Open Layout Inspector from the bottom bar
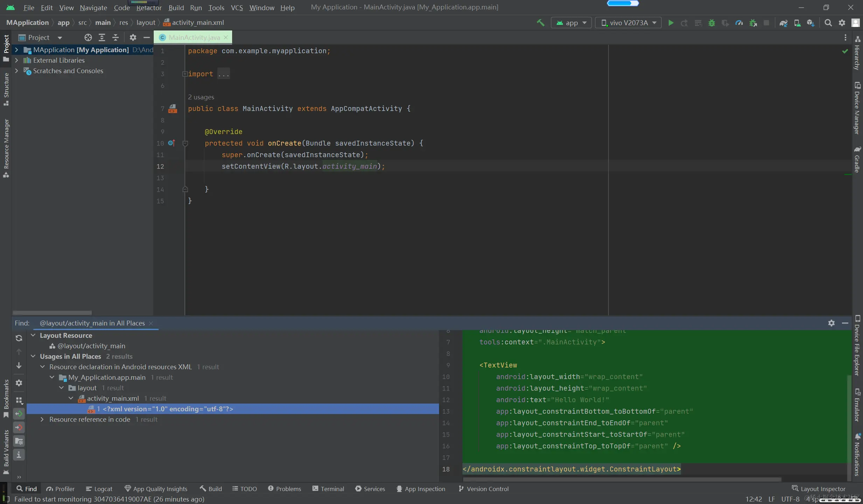 pos(819,489)
